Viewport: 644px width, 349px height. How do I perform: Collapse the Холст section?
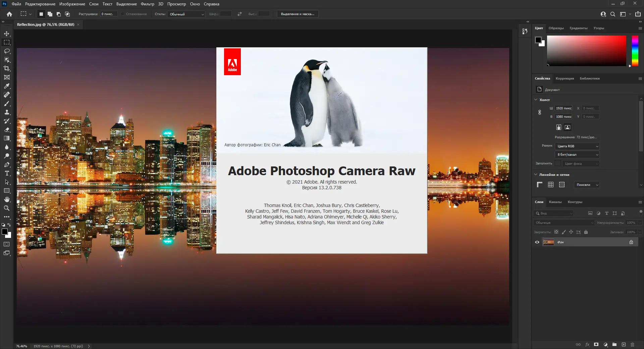pyautogui.click(x=536, y=100)
